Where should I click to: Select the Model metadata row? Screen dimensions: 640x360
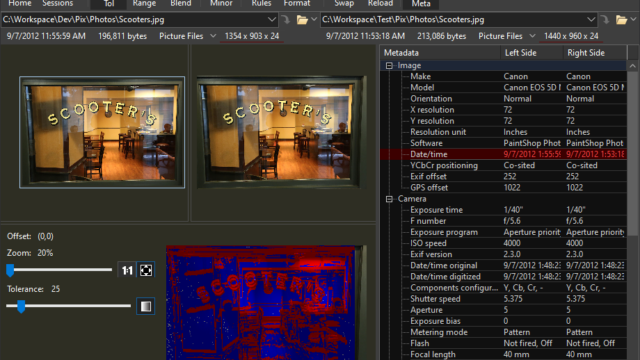[504, 87]
